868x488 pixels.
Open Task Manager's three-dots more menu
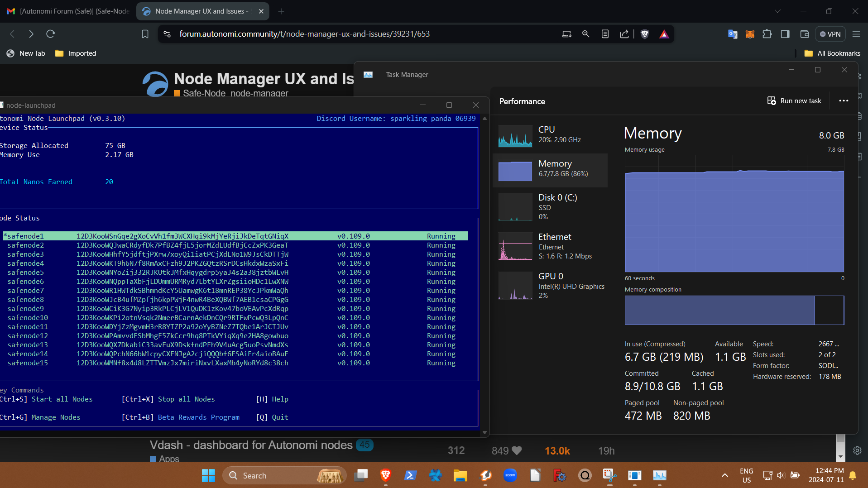click(x=844, y=101)
